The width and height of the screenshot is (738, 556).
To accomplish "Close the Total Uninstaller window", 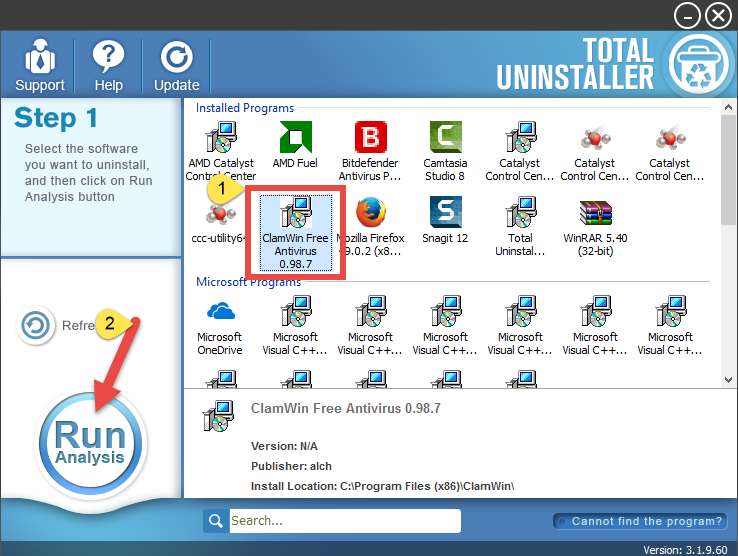I will [718, 16].
